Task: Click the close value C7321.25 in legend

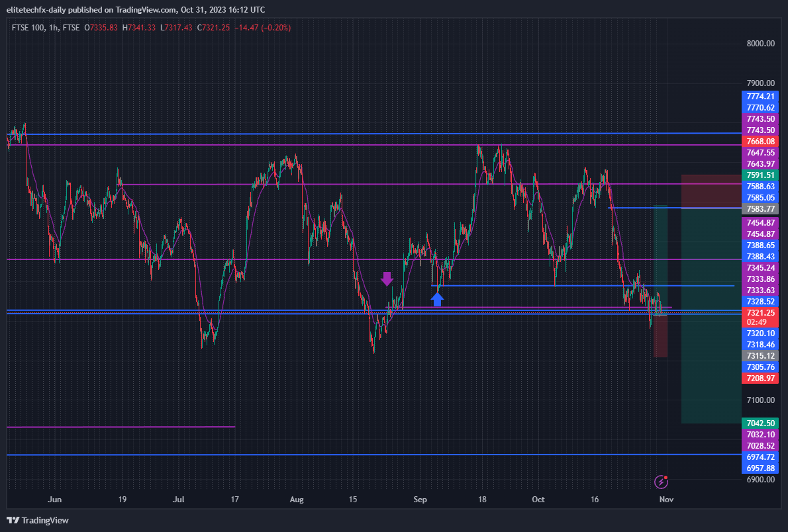Action: click(x=214, y=28)
